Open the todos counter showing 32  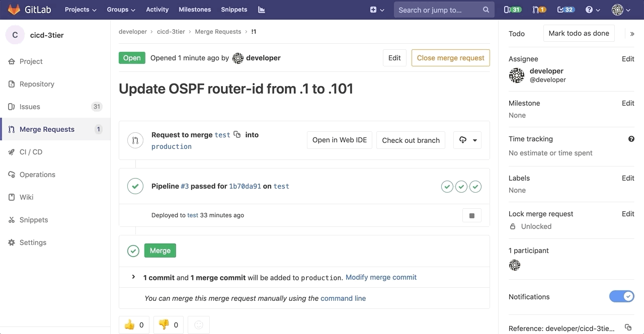(x=566, y=10)
